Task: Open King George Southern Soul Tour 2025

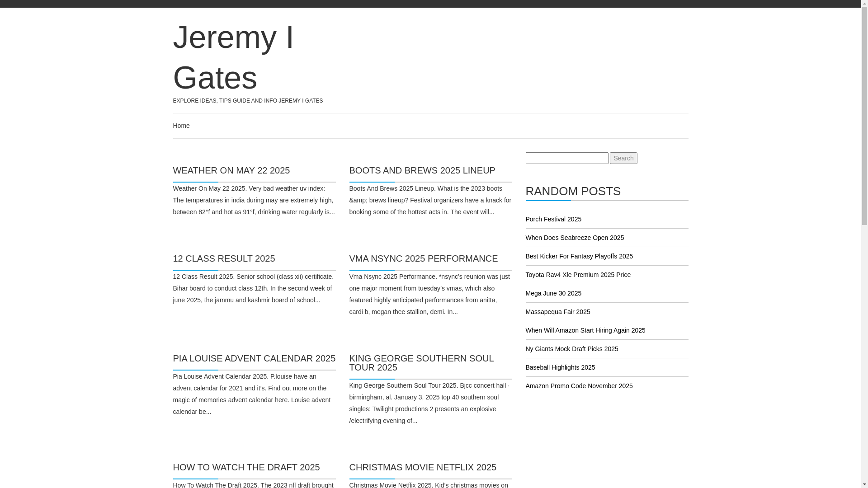Action: point(421,363)
